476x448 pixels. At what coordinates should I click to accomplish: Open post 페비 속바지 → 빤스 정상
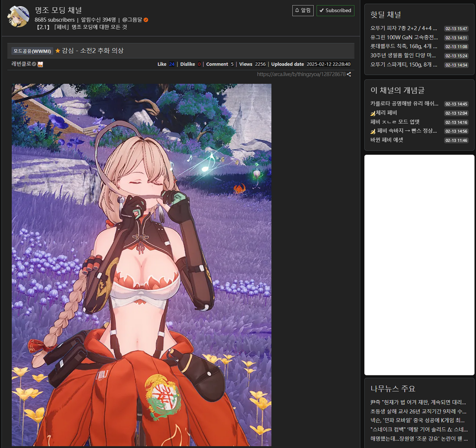(x=407, y=131)
